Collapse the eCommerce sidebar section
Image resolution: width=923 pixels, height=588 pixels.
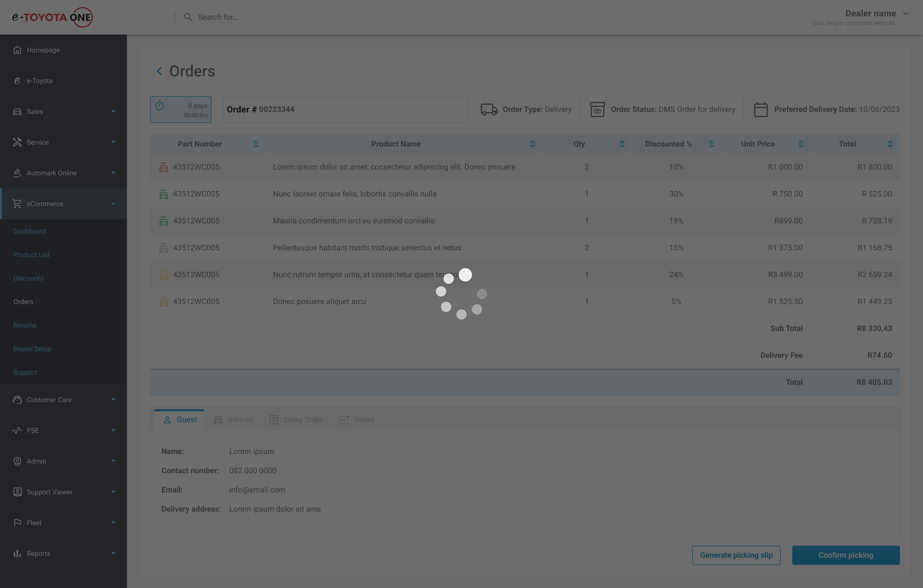click(113, 204)
